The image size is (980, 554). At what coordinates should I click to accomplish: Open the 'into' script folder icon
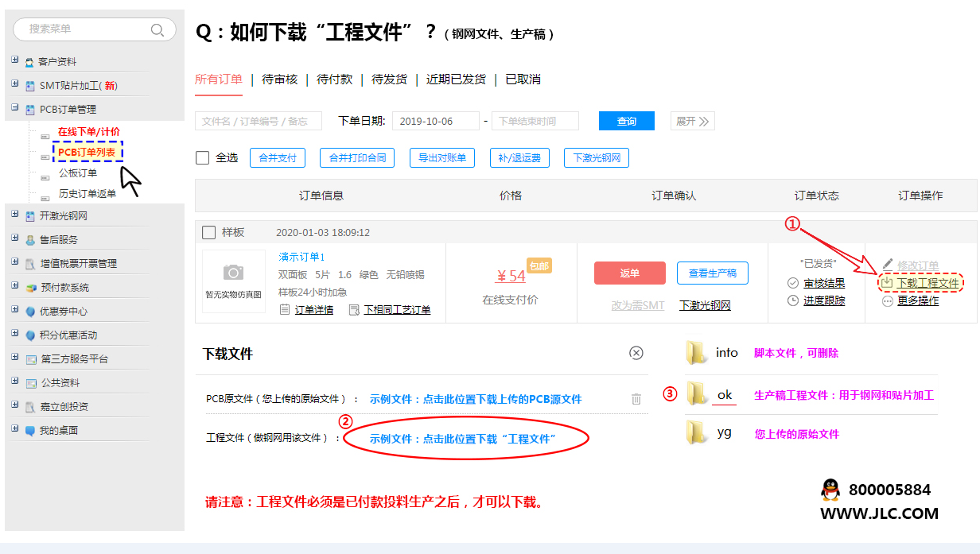[698, 353]
